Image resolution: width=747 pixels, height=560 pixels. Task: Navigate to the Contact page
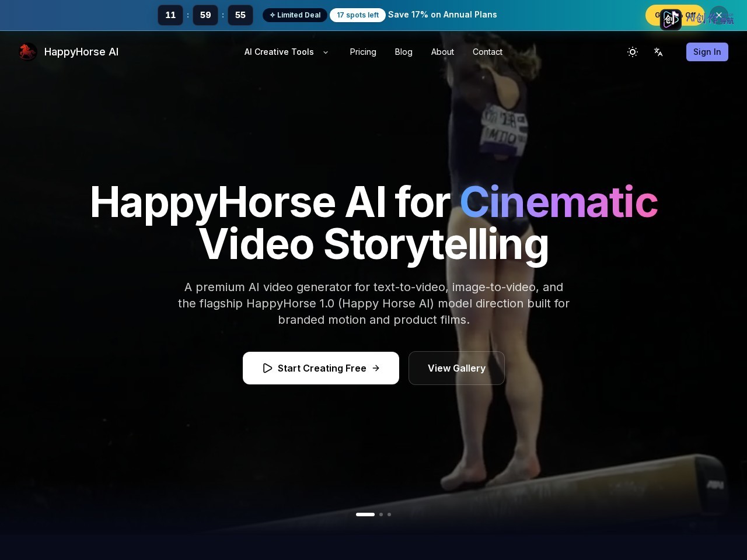(487, 52)
